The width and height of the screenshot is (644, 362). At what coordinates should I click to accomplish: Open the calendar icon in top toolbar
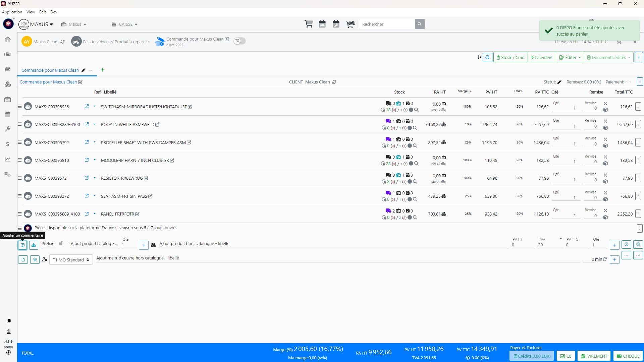[x=322, y=24]
